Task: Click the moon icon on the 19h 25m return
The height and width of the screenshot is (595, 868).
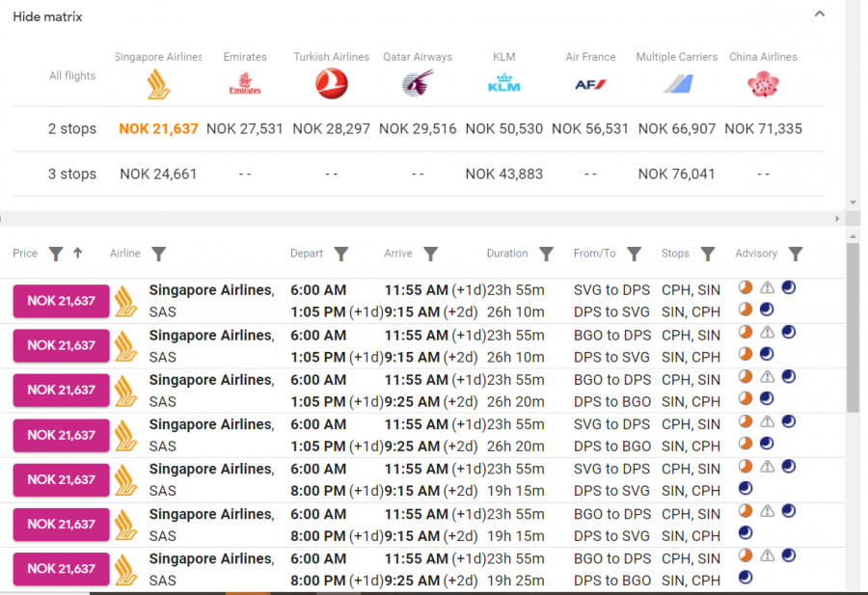Action: point(746,578)
